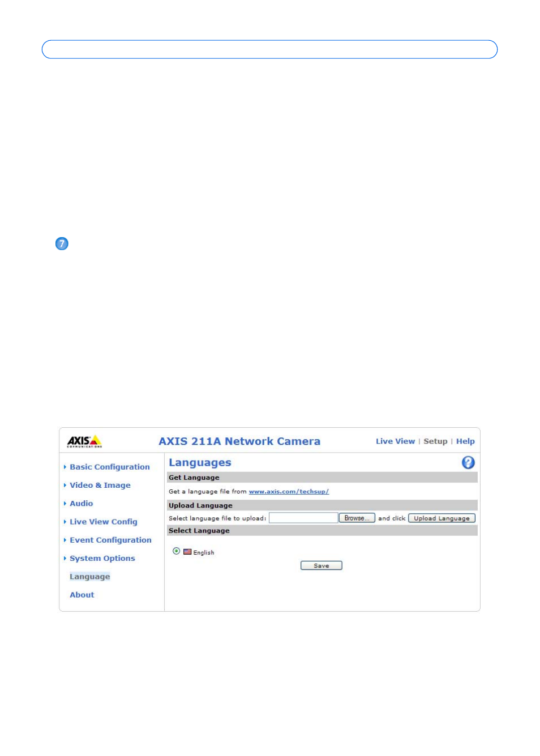Focus the language file upload field
540x756 pixels.
pyautogui.click(x=303, y=518)
